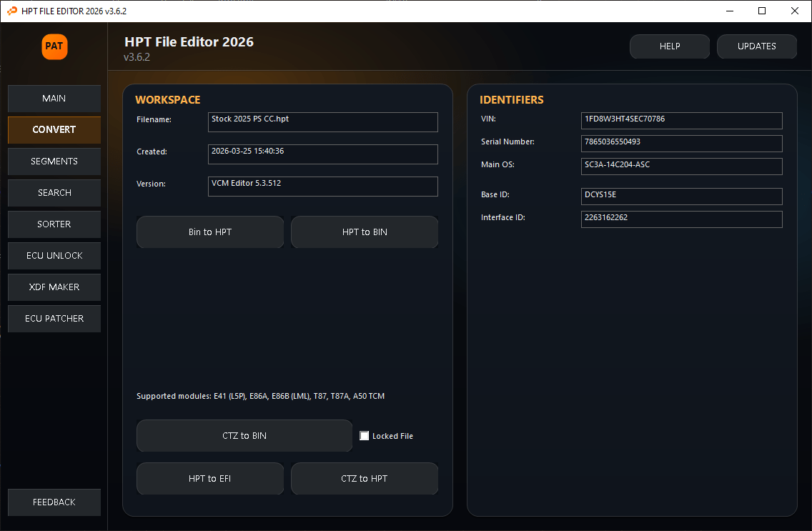Click the Serial Number field
The height and width of the screenshot is (531, 812).
click(x=681, y=144)
